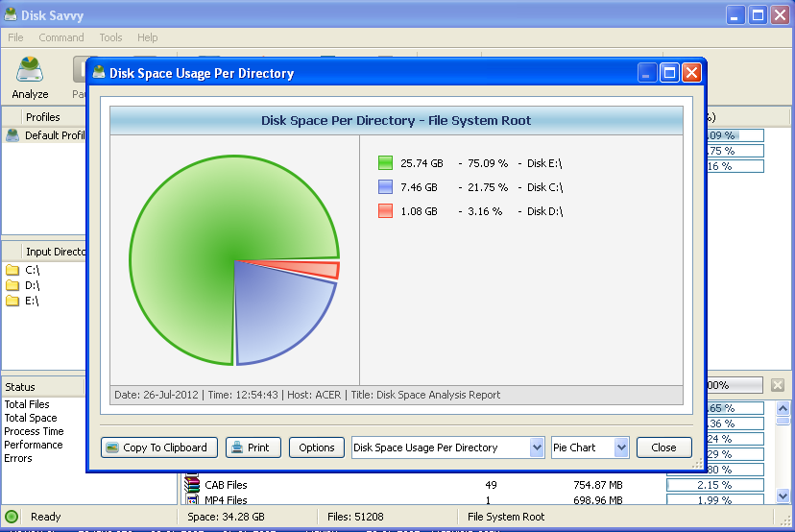The image size is (795, 532).
Task: Click the scroll up arrow in file list
Action: 783,408
